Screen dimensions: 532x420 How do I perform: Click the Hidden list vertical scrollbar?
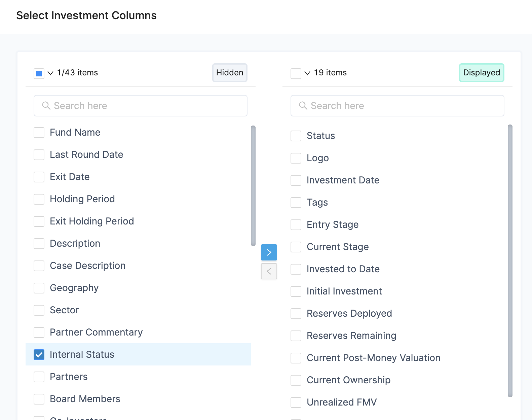pos(253,186)
